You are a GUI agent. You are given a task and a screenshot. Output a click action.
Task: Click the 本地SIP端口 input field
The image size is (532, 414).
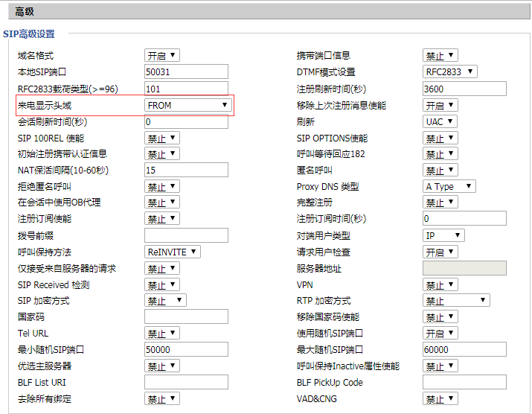click(x=186, y=72)
